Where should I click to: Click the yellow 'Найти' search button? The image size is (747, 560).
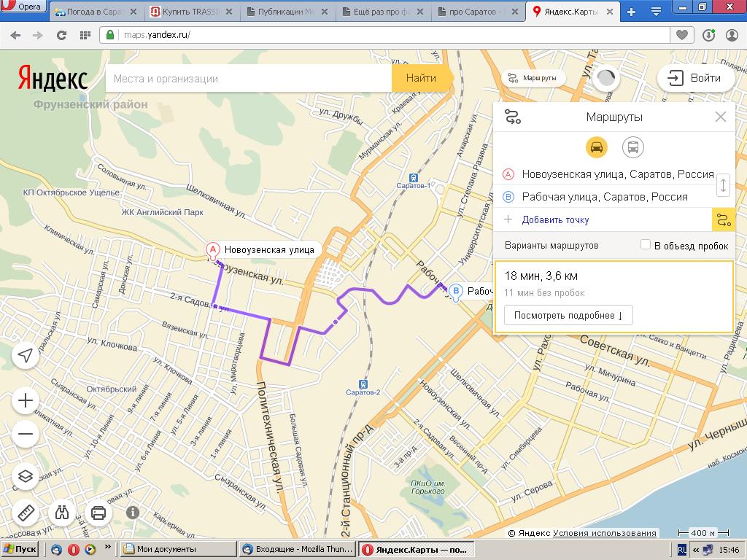[x=421, y=78]
